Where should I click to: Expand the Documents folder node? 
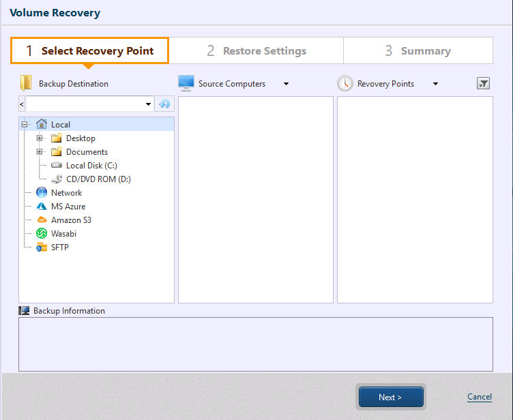coord(40,152)
